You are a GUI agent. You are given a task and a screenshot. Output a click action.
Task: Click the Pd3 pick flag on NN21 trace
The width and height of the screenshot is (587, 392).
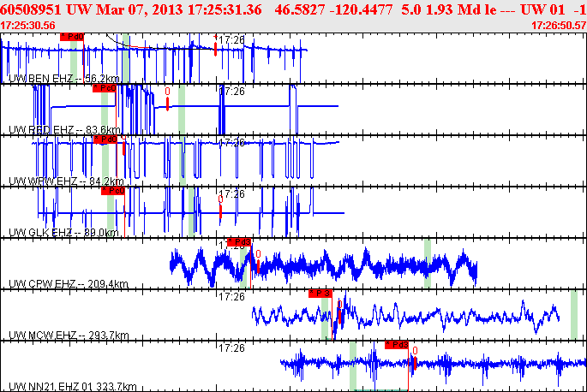point(397,344)
